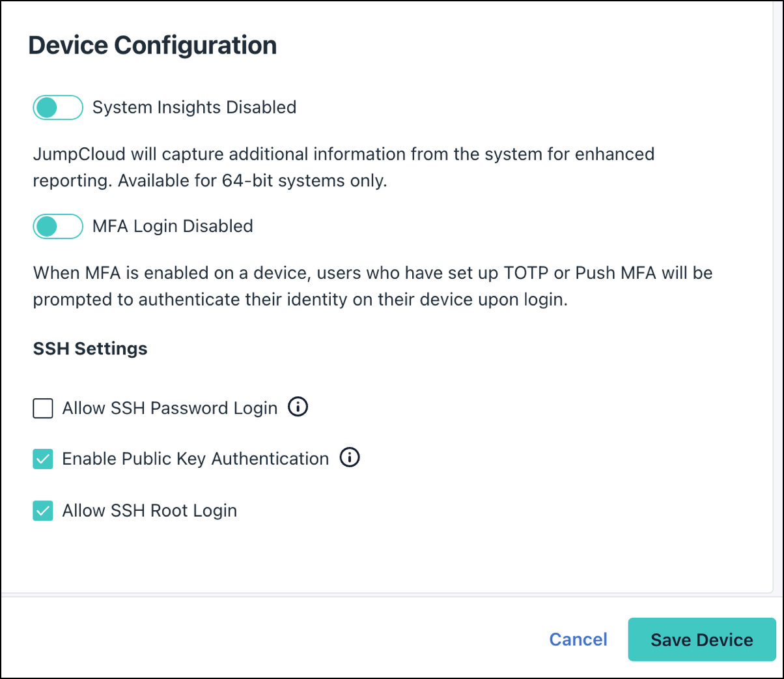
Task: Toggle System Insights Disabled switch
Action: tap(58, 107)
